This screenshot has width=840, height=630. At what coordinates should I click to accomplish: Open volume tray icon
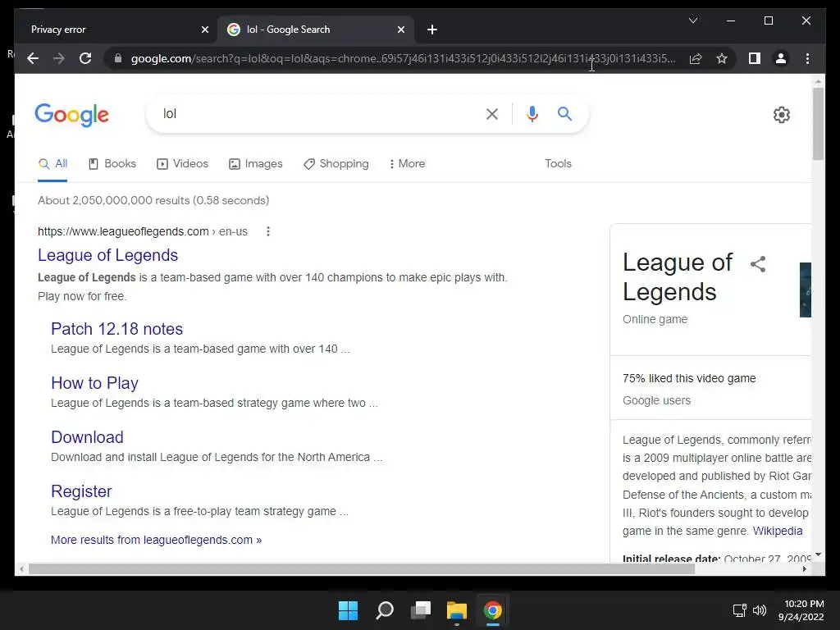759,610
